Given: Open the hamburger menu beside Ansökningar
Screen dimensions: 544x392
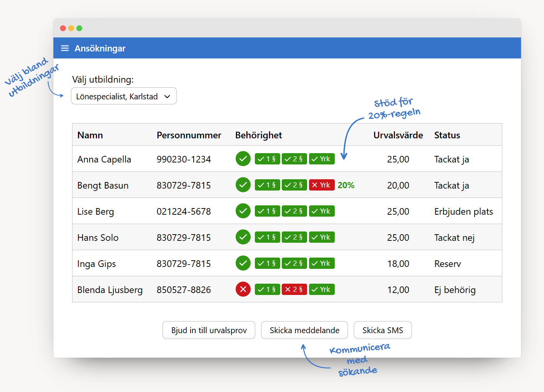Looking at the screenshot, I should 65,48.
